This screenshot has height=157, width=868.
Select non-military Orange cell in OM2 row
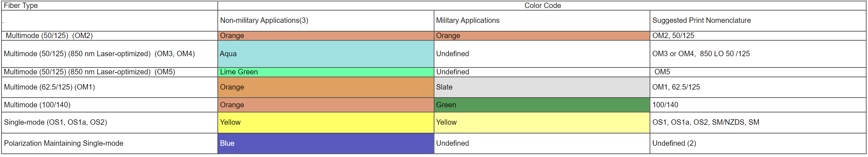click(325, 36)
